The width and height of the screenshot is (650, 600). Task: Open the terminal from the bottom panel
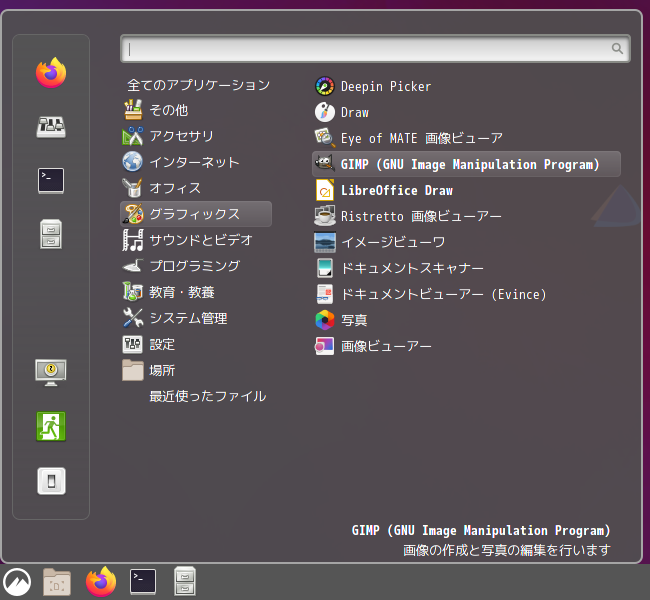(143, 582)
